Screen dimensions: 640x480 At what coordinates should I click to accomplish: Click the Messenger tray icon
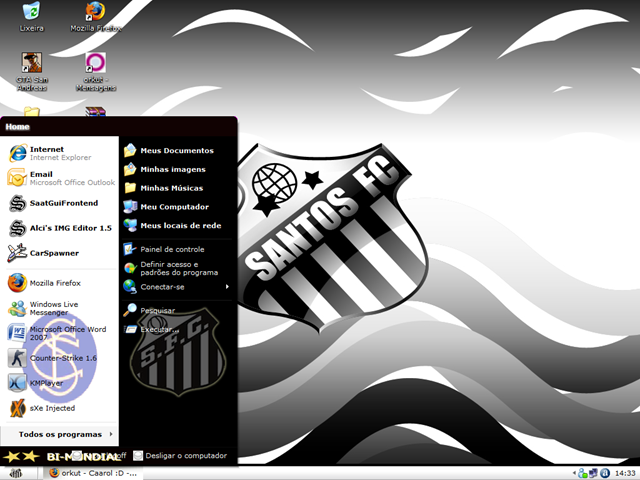(582, 473)
